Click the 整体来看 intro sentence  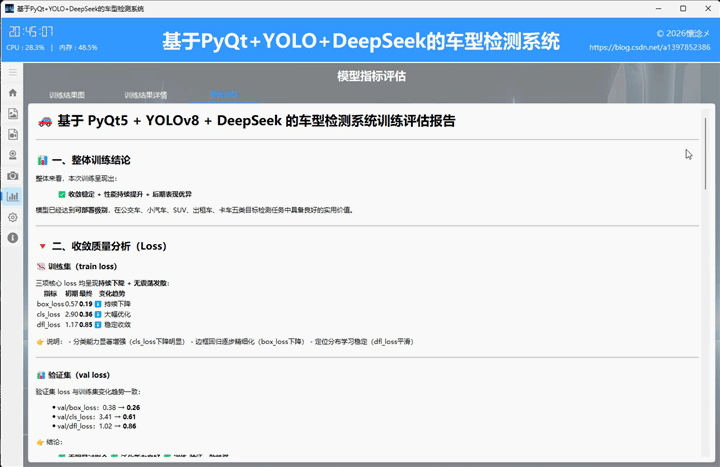[77, 179]
